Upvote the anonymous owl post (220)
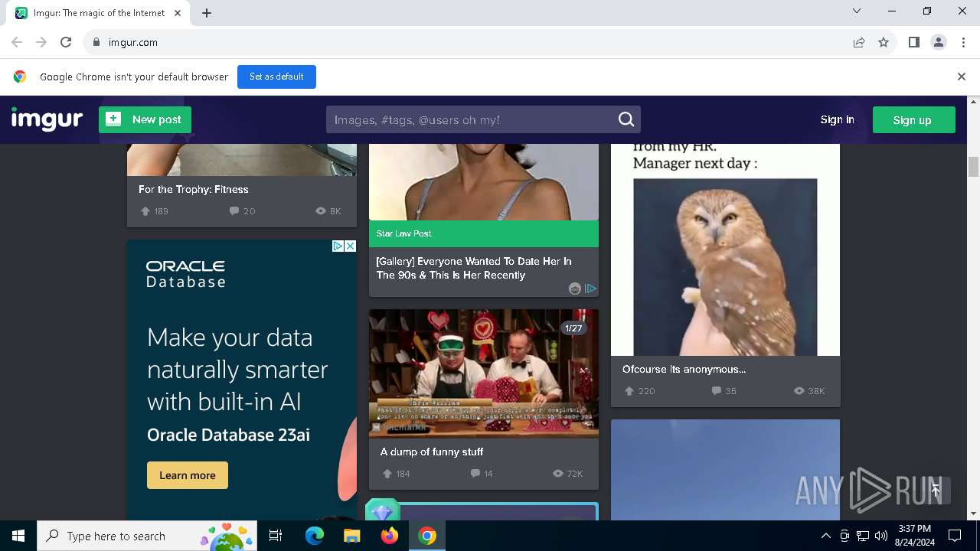 pyautogui.click(x=629, y=391)
